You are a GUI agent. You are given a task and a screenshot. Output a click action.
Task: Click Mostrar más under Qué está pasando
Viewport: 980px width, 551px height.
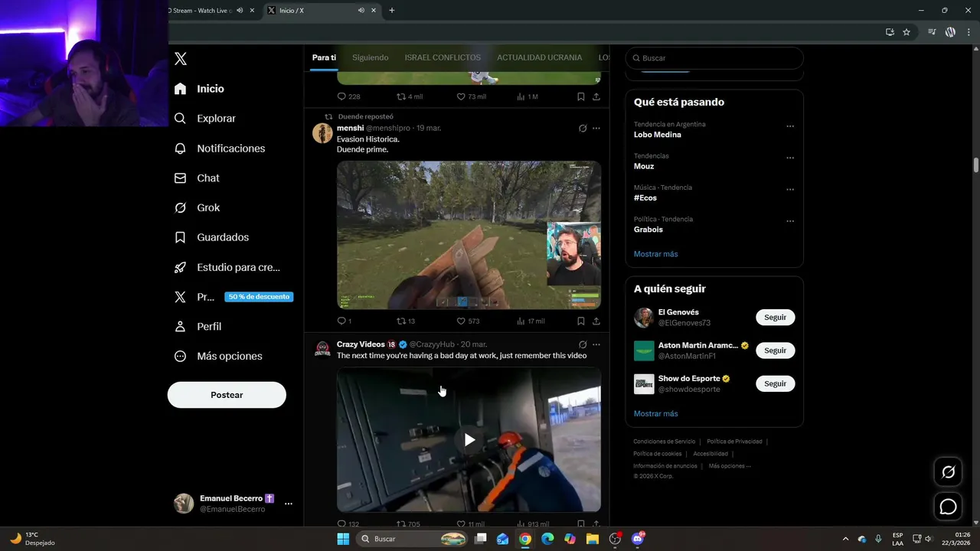click(x=655, y=254)
